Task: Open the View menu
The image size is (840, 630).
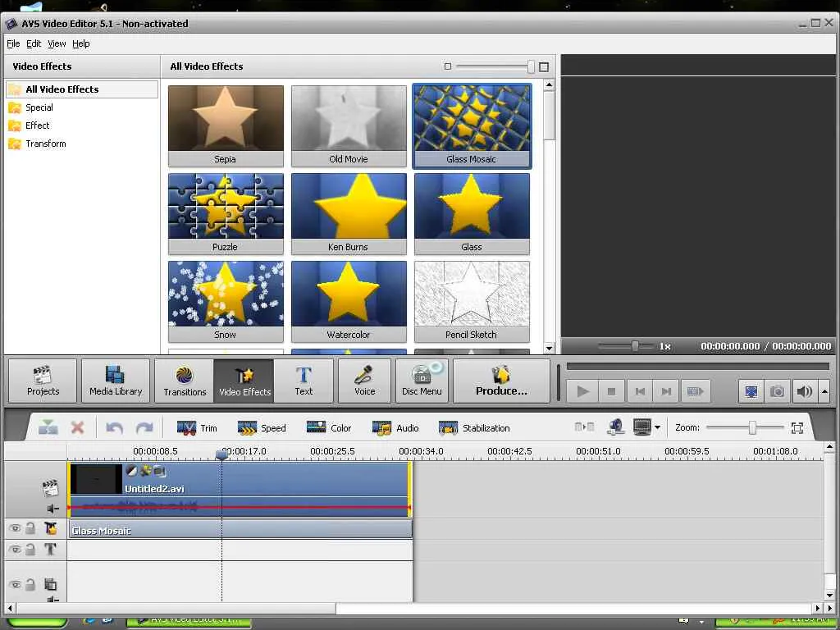Action: click(57, 43)
